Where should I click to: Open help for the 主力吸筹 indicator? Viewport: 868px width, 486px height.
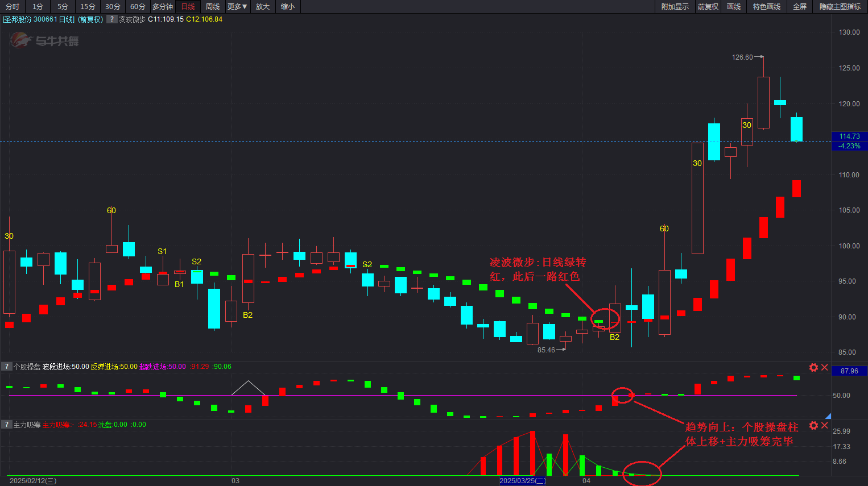click(x=7, y=425)
